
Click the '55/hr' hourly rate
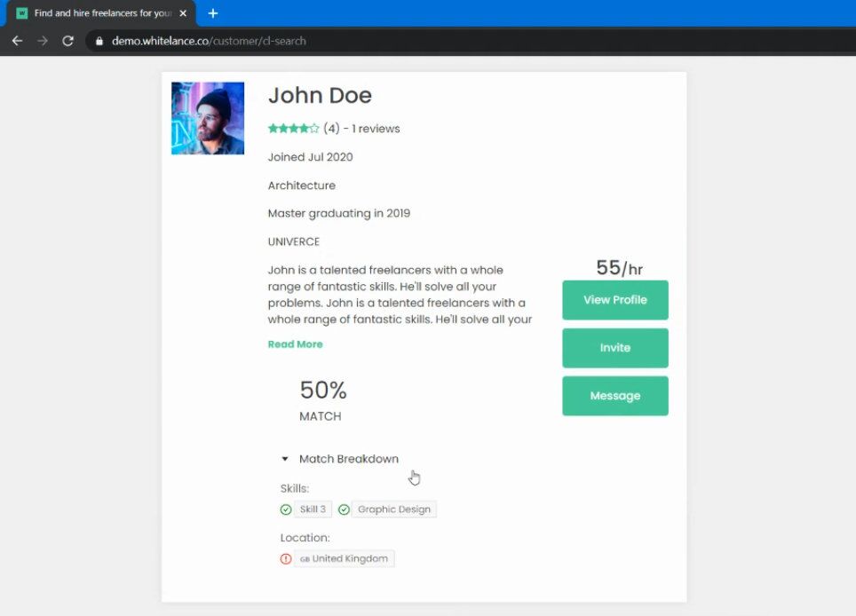click(x=619, y=268)
